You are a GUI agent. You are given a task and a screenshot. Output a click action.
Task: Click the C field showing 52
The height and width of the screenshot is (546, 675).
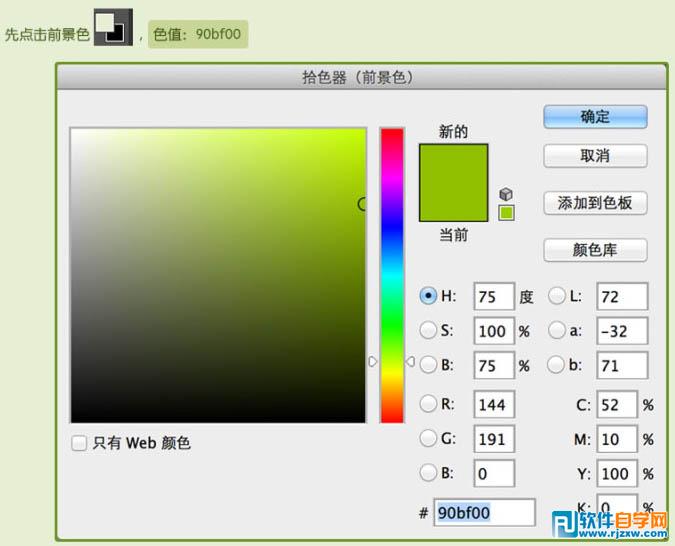[617, 404]
